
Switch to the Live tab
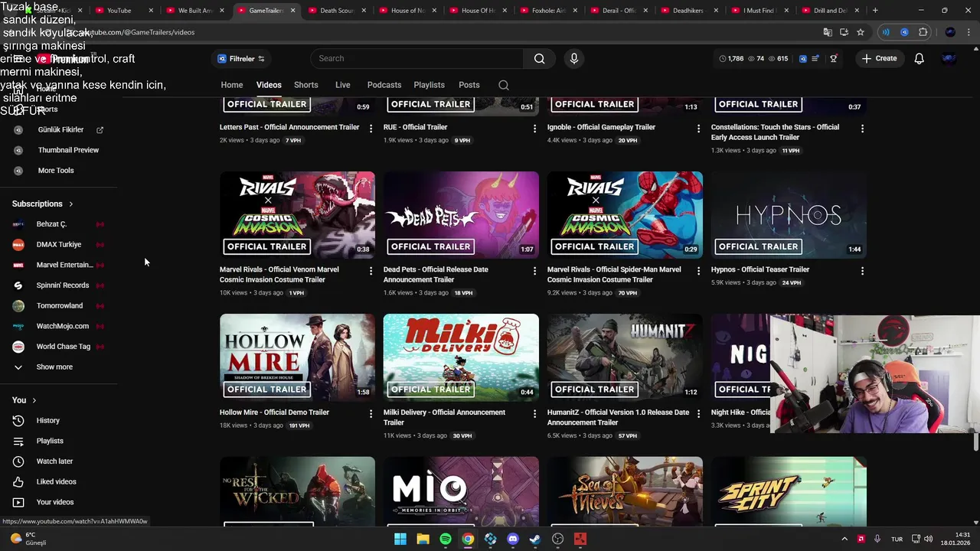coord(342,85)
